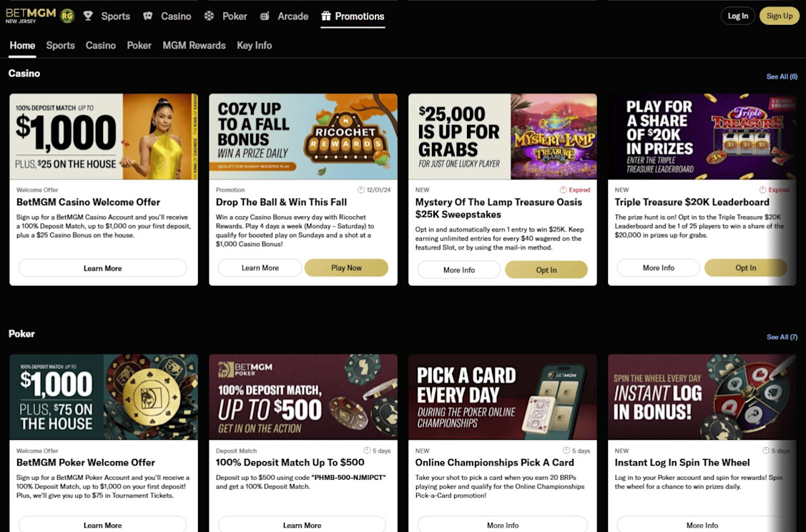Click Expired clock icon on Mystery Lamp card
The height and width of the screenshot is (532, 806).
[563, 189]
